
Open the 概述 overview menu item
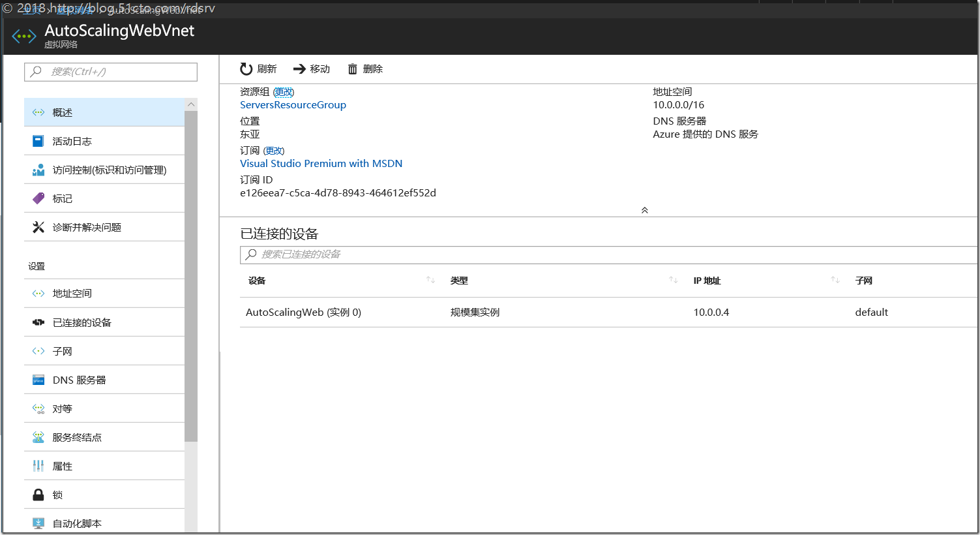click(104, 112)
